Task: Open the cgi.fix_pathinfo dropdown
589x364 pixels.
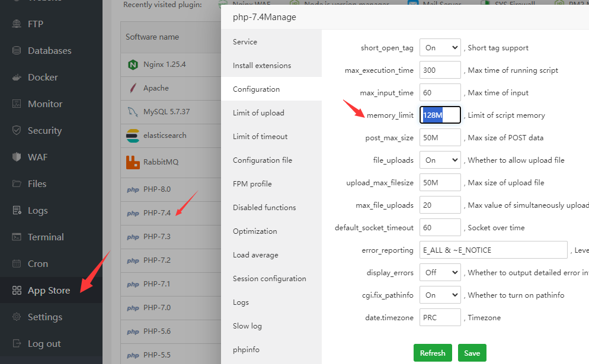Action: coord(440,295)
